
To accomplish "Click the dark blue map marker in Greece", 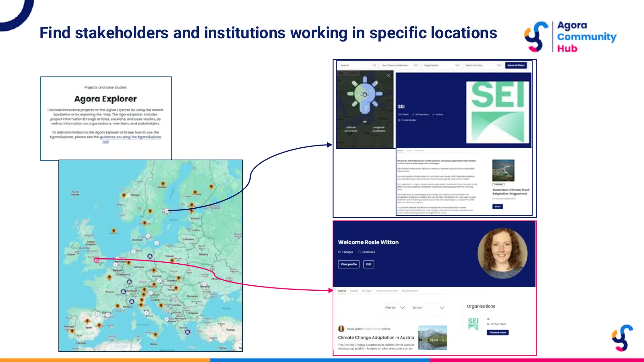I will click(188, 332).
